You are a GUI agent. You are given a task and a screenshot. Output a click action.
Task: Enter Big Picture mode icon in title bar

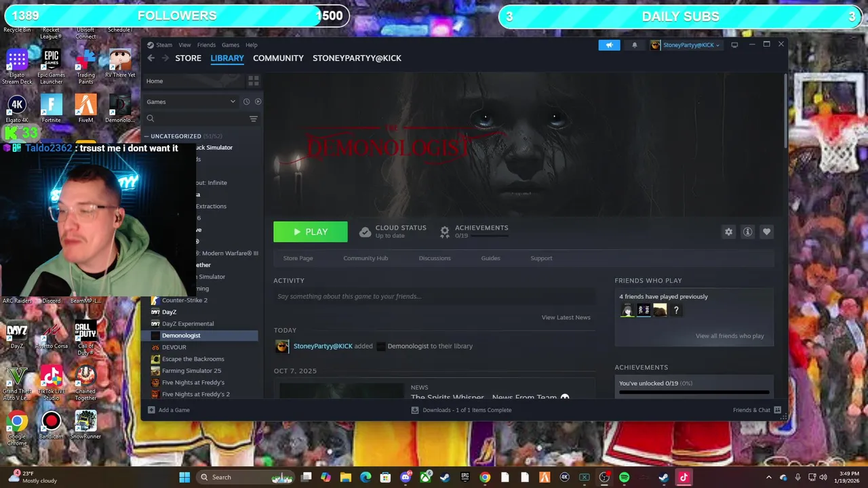[x=734, y=45]
